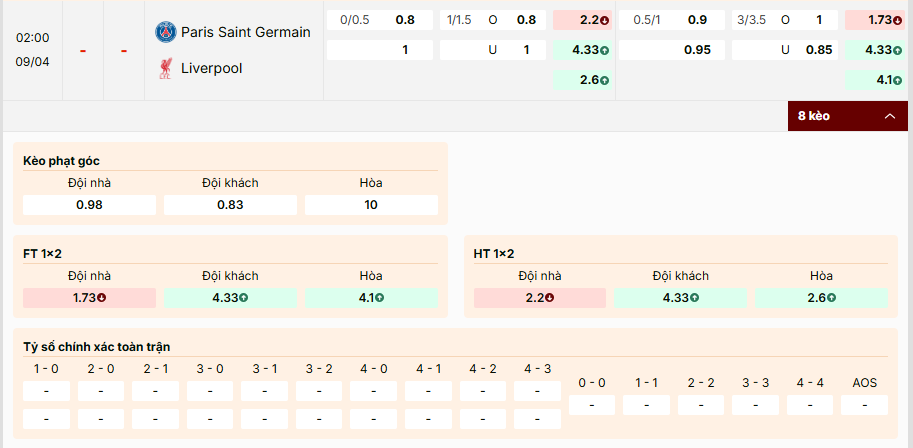Click the 8 kèo button label

point(814,116)
